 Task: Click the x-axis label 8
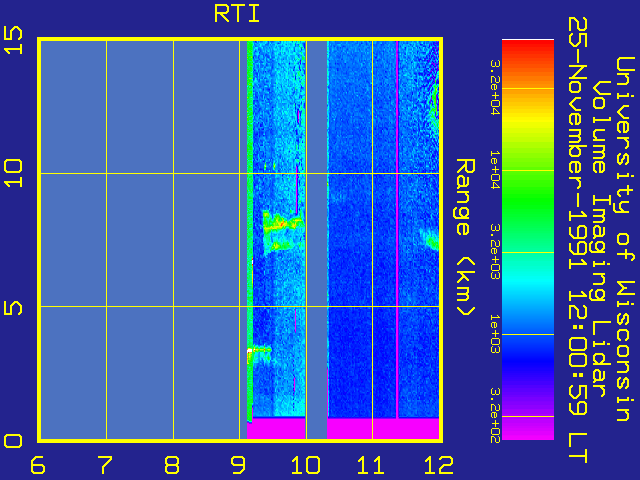point(172,465)
